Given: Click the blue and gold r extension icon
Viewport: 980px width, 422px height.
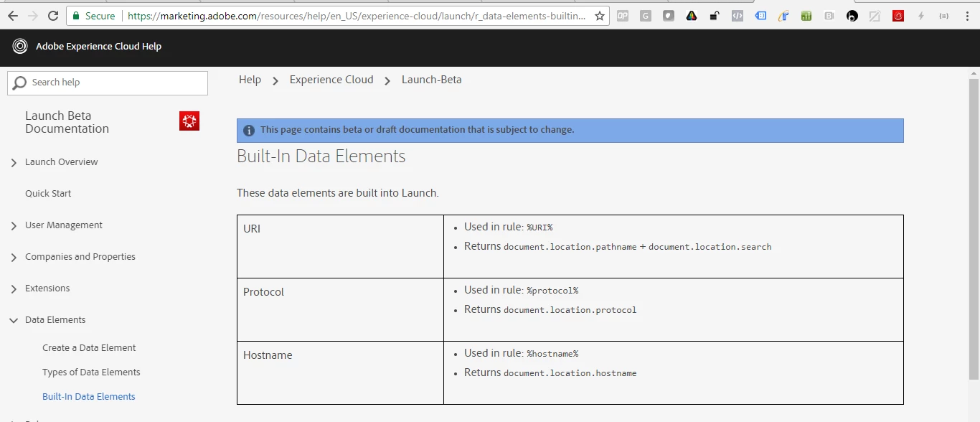Looking at the screenshot, I should tap(783, 16).
